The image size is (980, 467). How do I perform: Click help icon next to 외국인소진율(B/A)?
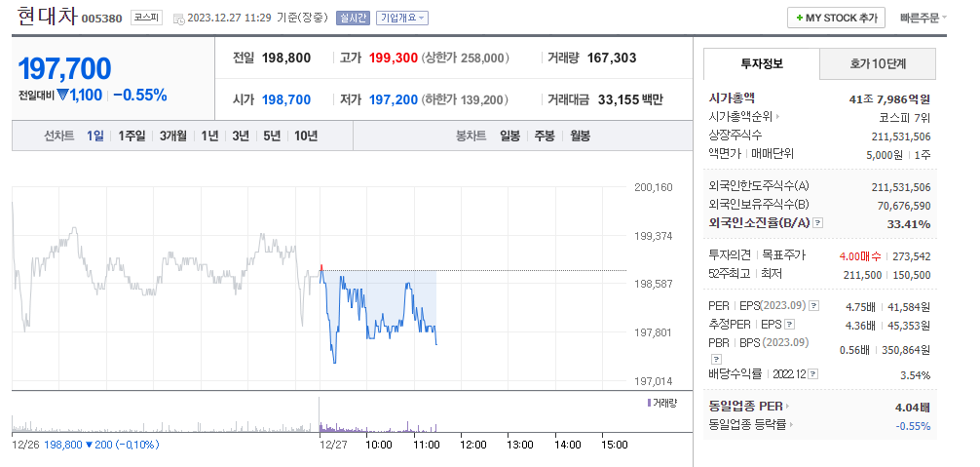tap(817, 223)
